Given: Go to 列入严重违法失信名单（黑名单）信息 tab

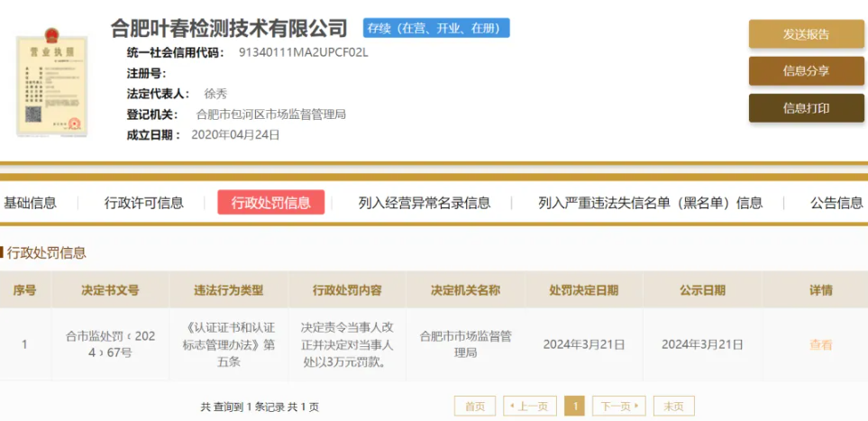Looking at the screenshot, I should [650, 203].
